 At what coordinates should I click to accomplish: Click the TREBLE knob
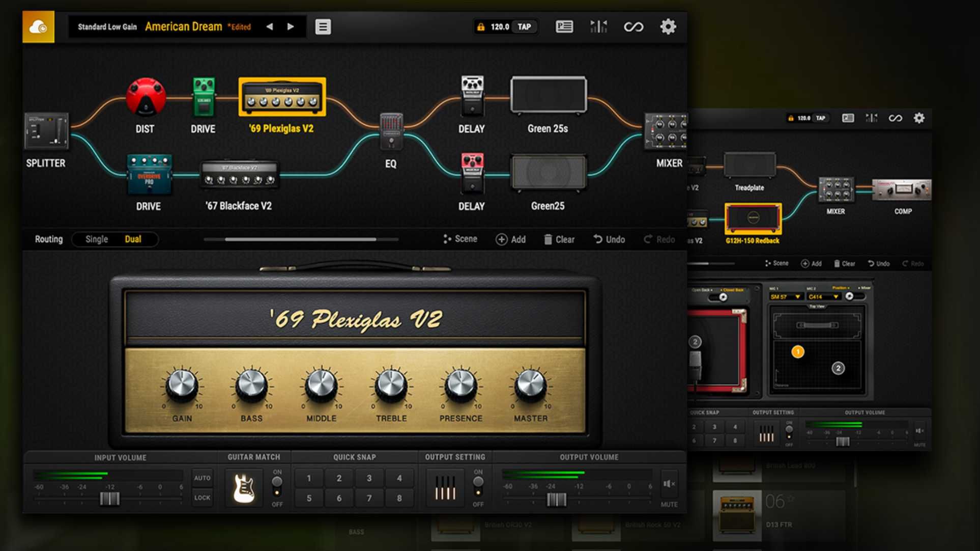point(391,385)
